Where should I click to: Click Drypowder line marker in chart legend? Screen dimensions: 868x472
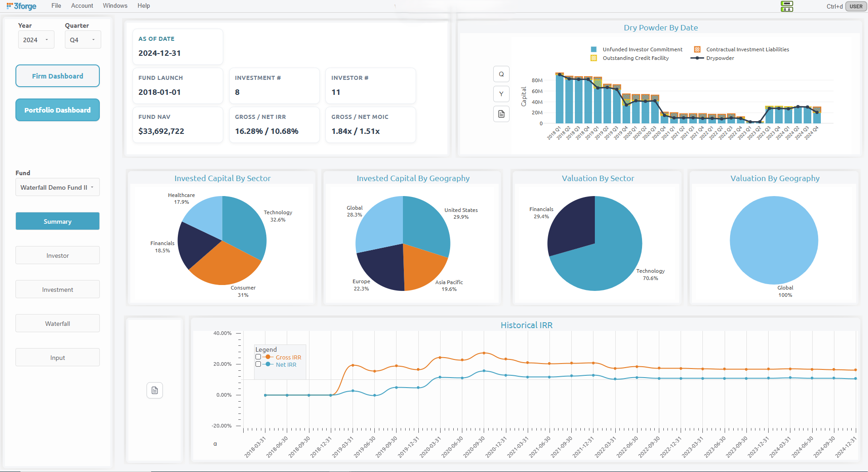[697, 58]
